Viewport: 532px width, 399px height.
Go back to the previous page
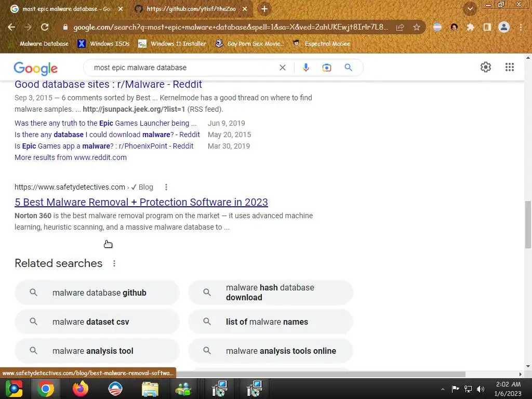click(11, 27)
